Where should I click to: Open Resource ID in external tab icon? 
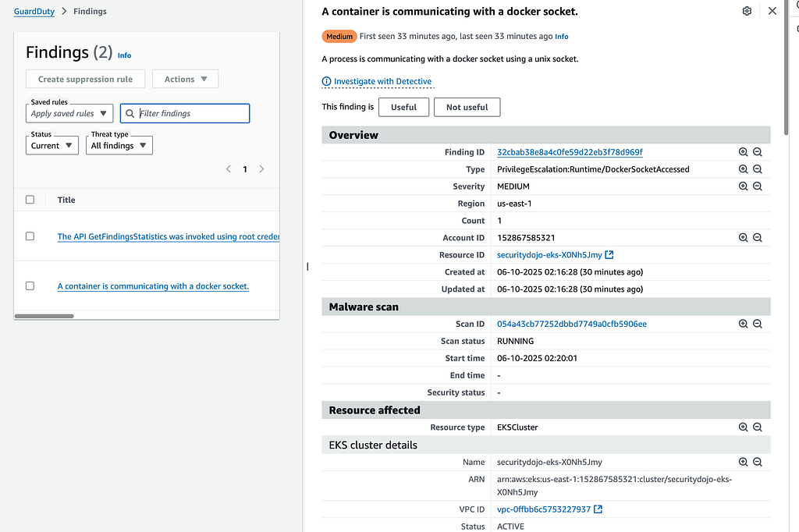tap(609, 254)
